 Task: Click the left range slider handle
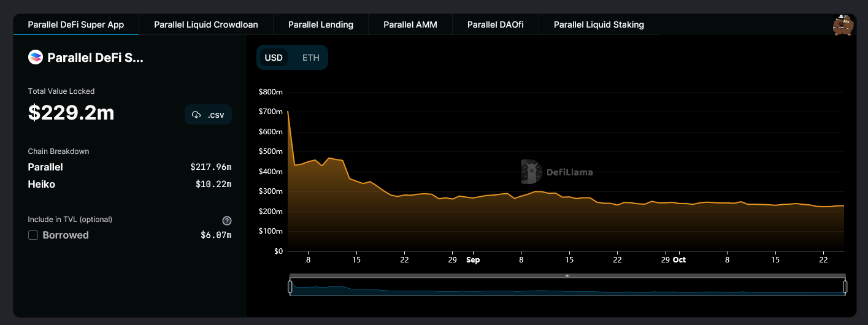tap(290, 286)
